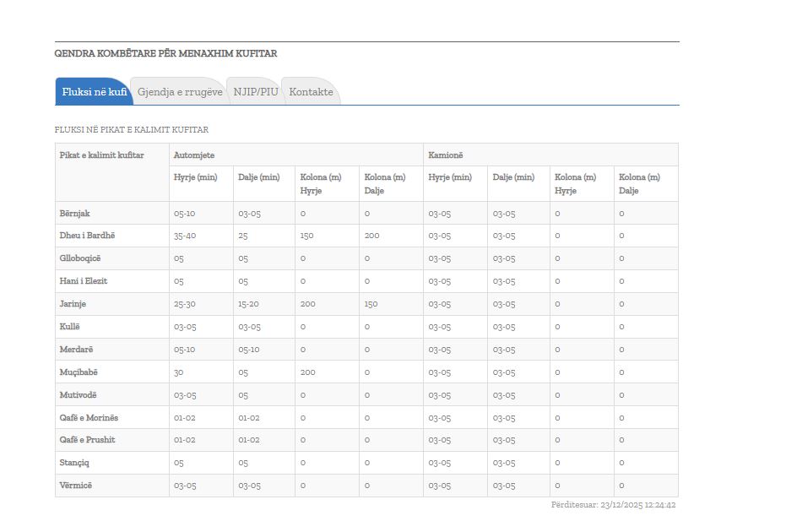
Task: Click the Qafë e Morinës row label
Action: coord(89,418)
